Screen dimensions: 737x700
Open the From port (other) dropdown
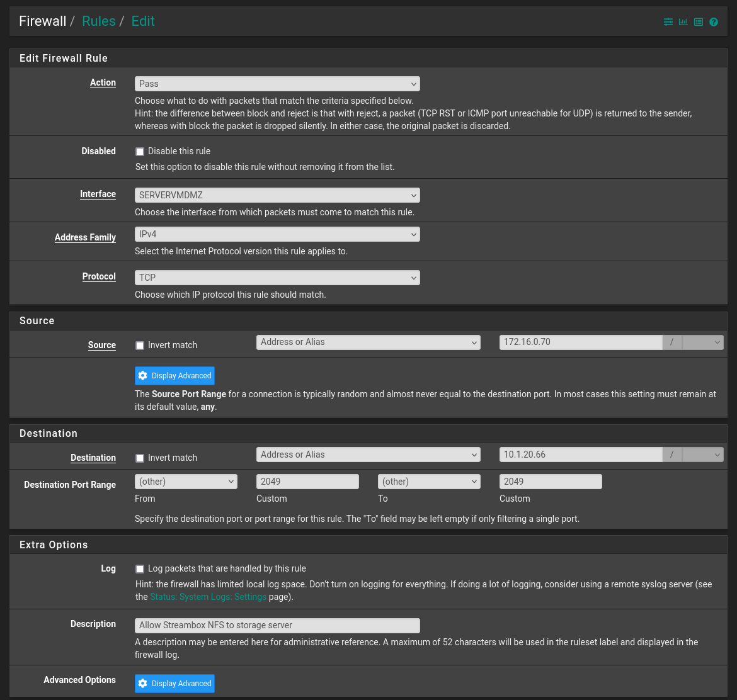[x=186, y=482]
